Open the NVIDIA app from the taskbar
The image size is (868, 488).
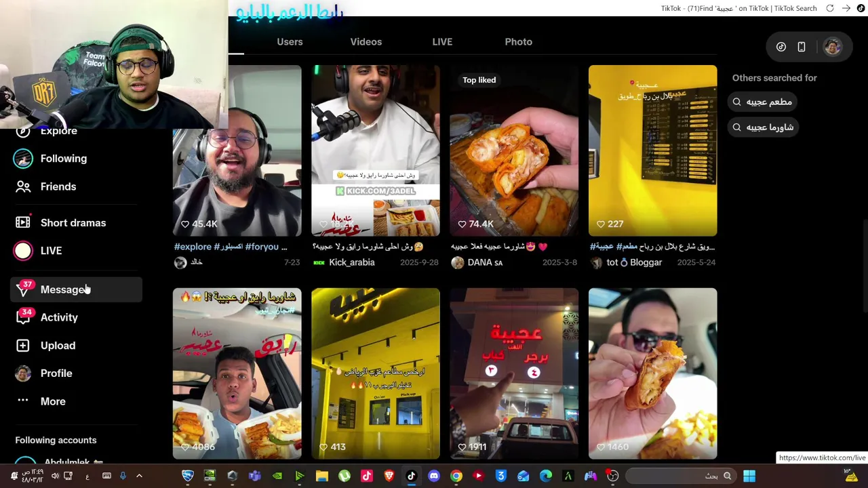click(277, 476)
